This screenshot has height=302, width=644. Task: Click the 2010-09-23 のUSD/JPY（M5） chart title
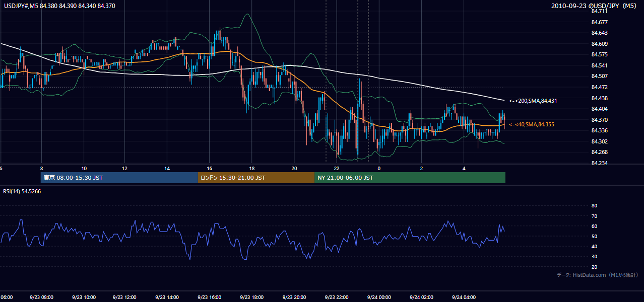pos(595,6)
